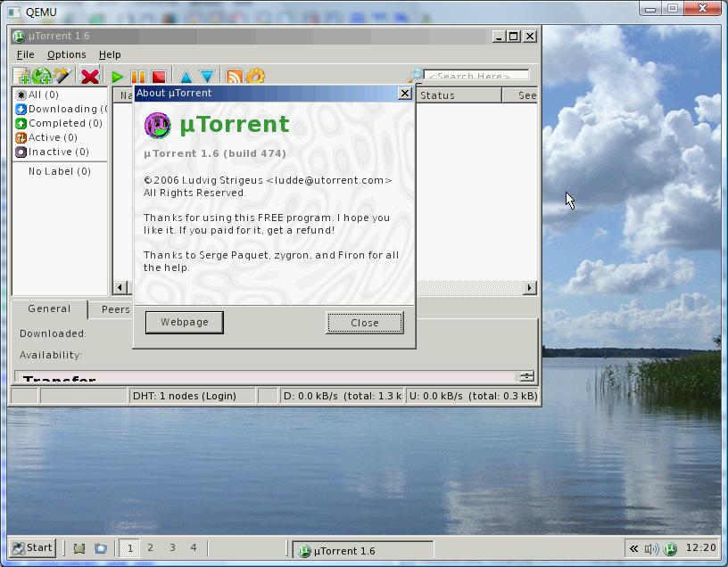This screenshot has width=728, height=567.
Task: Open the File menu
Action: [x=25, y=54]
